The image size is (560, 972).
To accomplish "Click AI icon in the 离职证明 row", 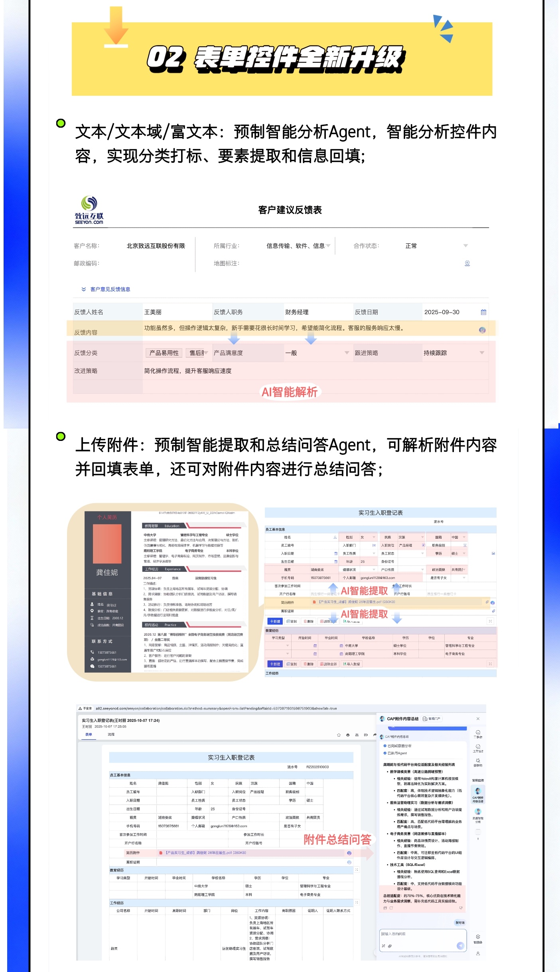I will (x=349, y=862).
